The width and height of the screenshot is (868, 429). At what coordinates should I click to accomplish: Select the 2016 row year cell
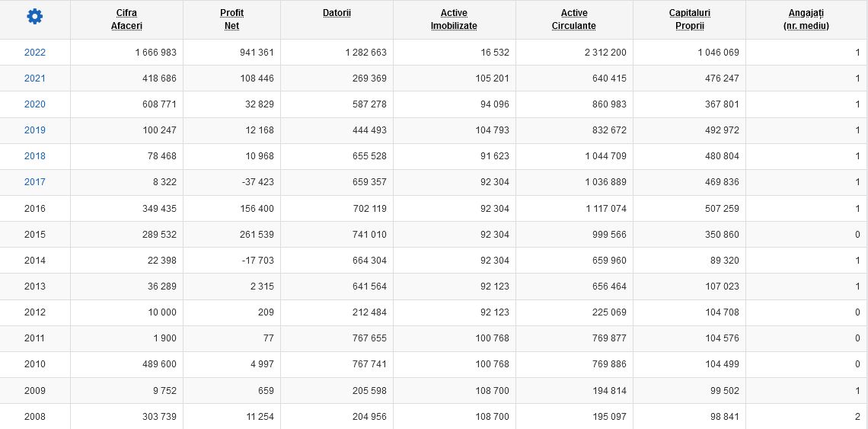tap(35, 208)
